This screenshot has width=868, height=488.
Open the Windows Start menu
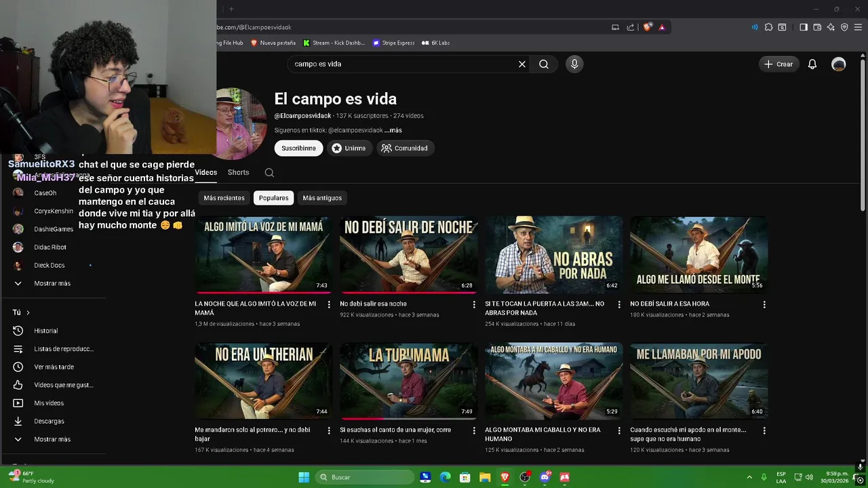[304, 477]
